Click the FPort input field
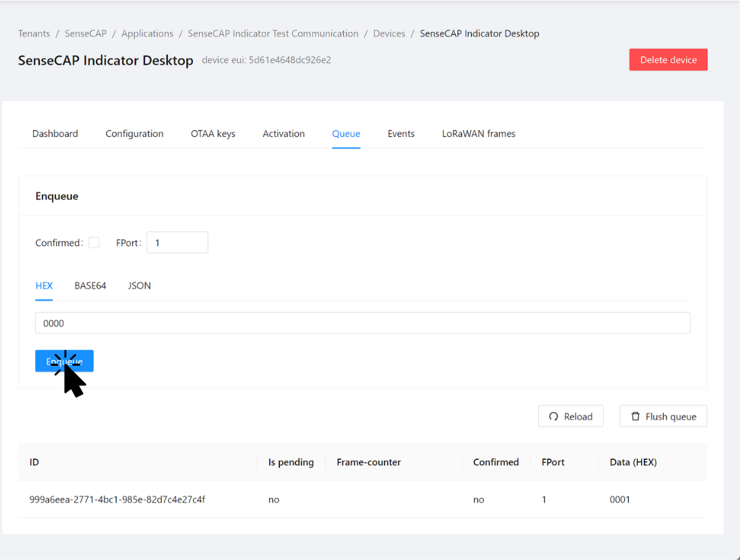 (x=178, y=243)
